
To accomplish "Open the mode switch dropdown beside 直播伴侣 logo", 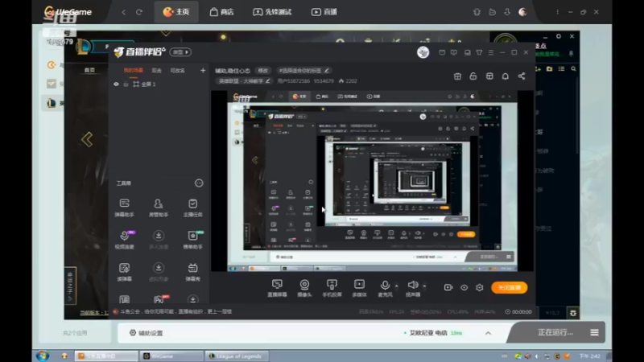I will pos(180,52).
